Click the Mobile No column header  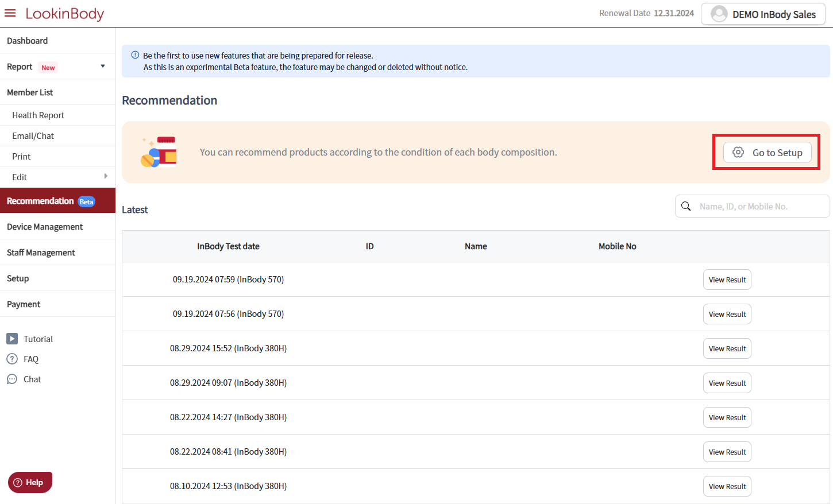(617, 246)
